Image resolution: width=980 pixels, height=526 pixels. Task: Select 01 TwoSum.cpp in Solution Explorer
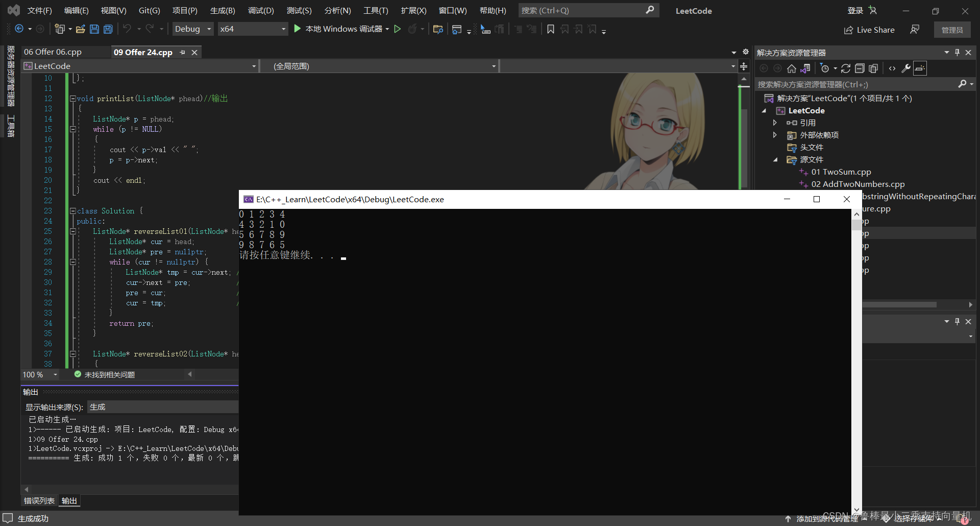pos(841,172)
